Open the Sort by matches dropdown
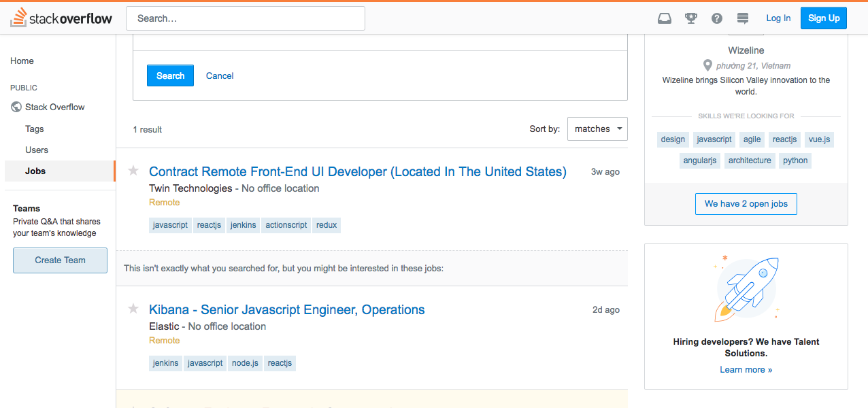The height and width of the screenshot is (408, 868). coord(597,129)
